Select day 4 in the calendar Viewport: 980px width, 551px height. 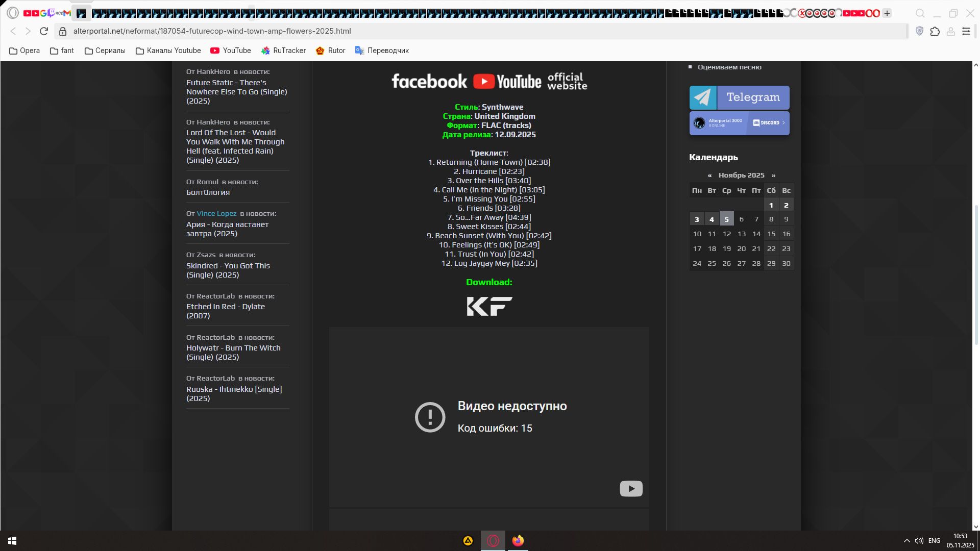[x=712, y=219]
